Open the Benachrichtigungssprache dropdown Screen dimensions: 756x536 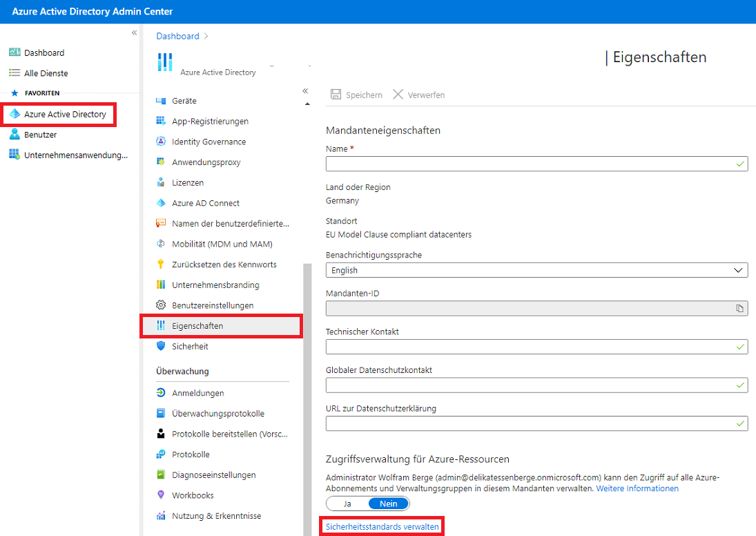tap(536, 270)
